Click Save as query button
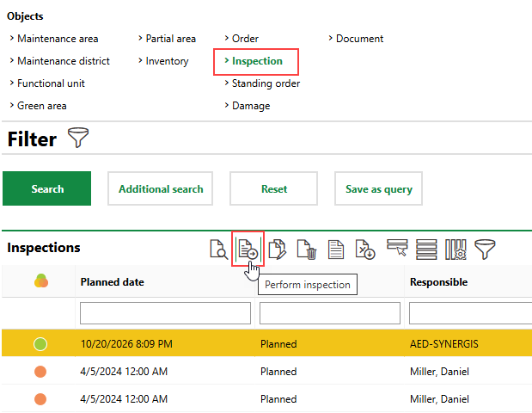Image resolution: width=532 pixels, height=413 pixels. (x=378, y=188)
